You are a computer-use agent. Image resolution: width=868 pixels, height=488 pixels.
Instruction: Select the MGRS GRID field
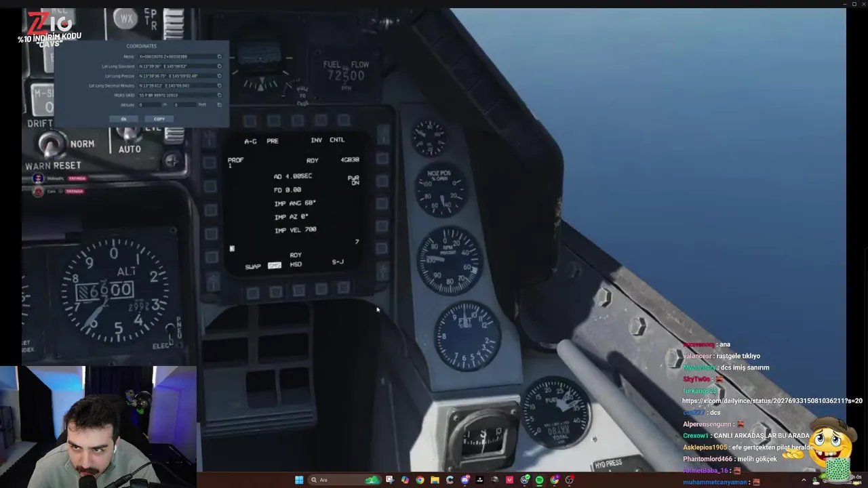(x=178, y=95)
